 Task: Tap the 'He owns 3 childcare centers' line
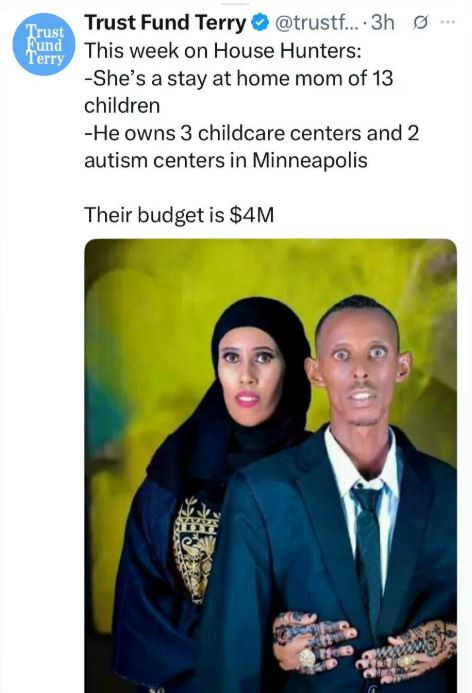pyautogui.click(x=251, y=133)
